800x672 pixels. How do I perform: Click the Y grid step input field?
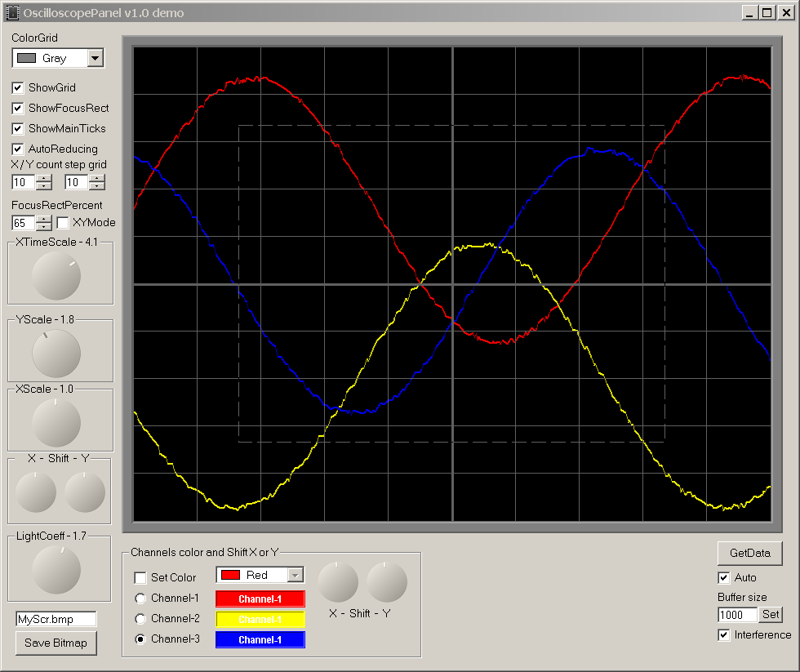[x=77, y=182]
